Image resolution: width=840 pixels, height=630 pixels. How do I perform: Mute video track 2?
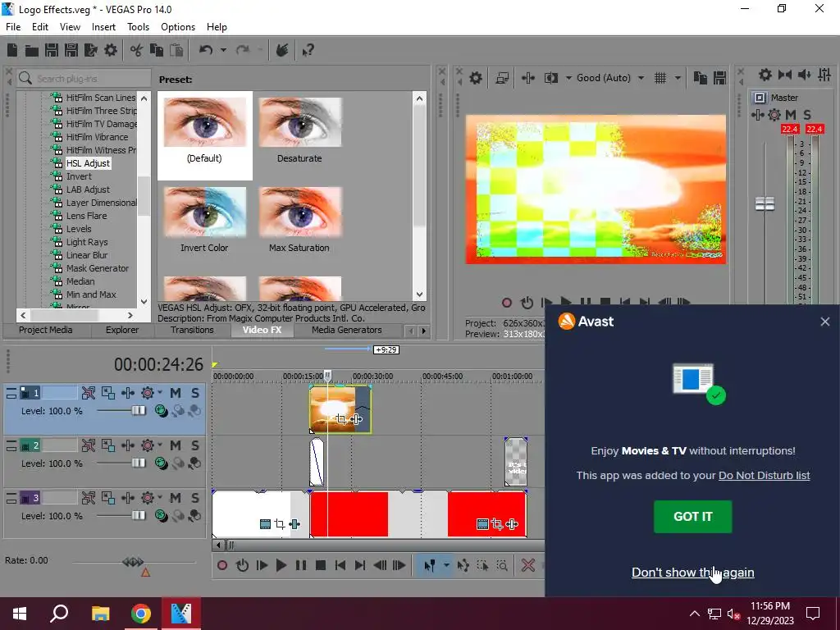click(176, 445)
